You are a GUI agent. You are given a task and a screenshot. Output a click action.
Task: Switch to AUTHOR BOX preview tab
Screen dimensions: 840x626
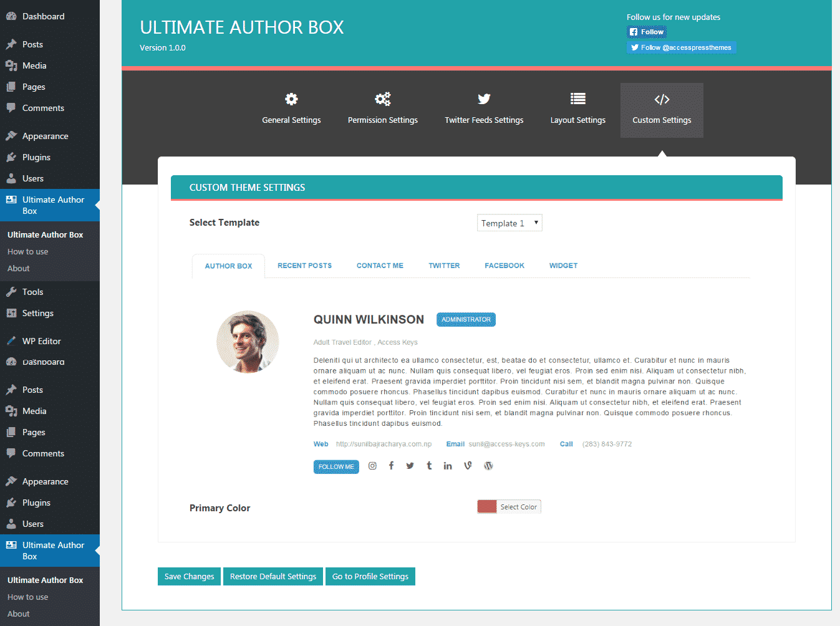pos(228,266)
